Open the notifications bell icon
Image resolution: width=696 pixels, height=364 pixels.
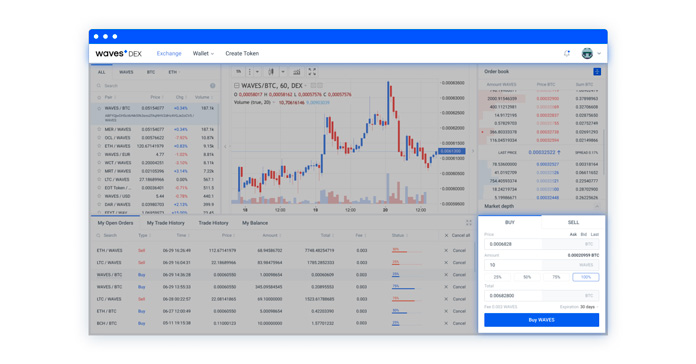pos(567,53)
